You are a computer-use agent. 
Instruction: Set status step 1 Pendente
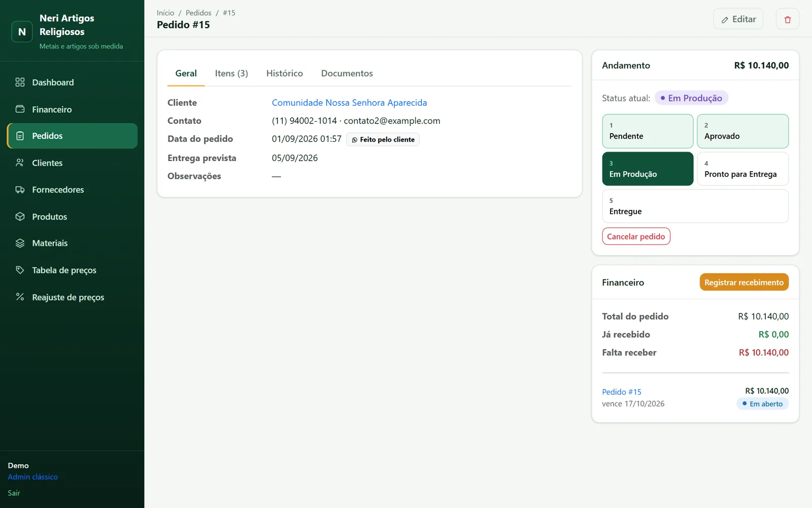click(x=648, y=131)
